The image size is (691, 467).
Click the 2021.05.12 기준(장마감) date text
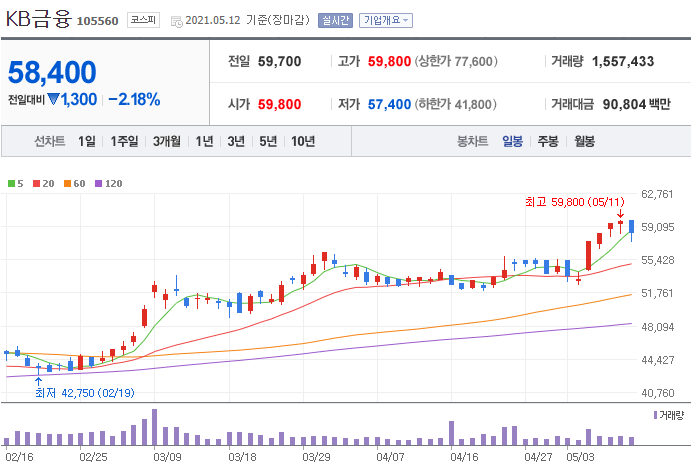click(248, 20)
